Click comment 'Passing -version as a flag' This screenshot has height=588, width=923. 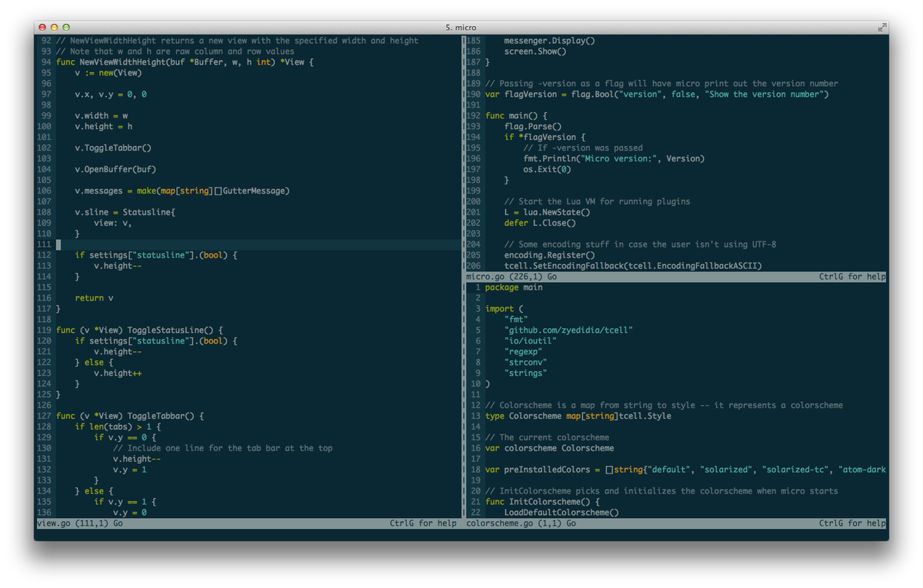pos(661,84)
